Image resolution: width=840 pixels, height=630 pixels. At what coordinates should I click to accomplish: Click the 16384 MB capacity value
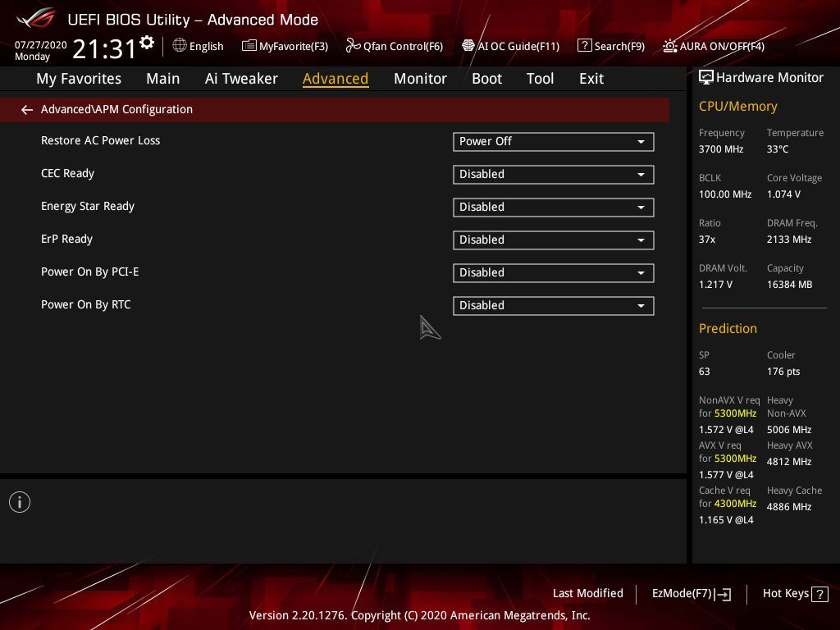point(789,285)
